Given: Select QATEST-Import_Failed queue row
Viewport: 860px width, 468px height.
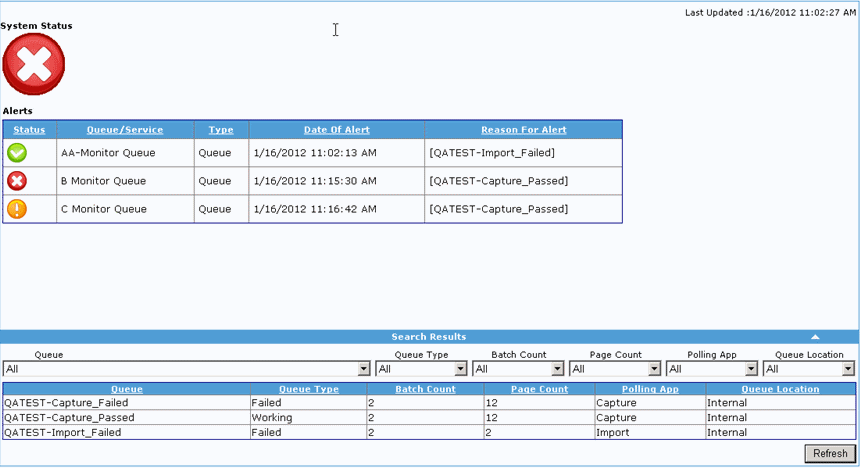Looking at the screenshot, I should click(429, 432).
